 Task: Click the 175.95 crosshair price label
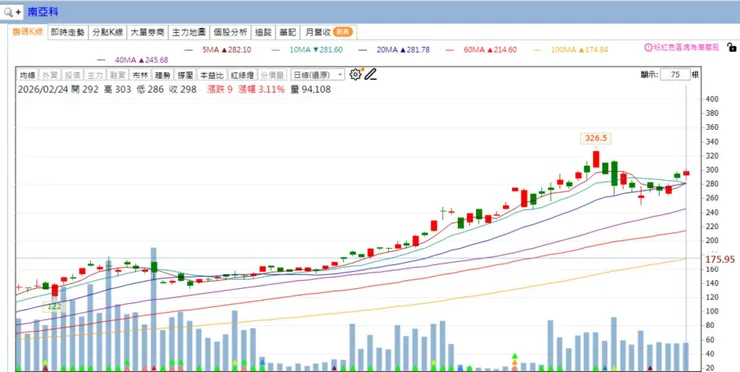720,259
